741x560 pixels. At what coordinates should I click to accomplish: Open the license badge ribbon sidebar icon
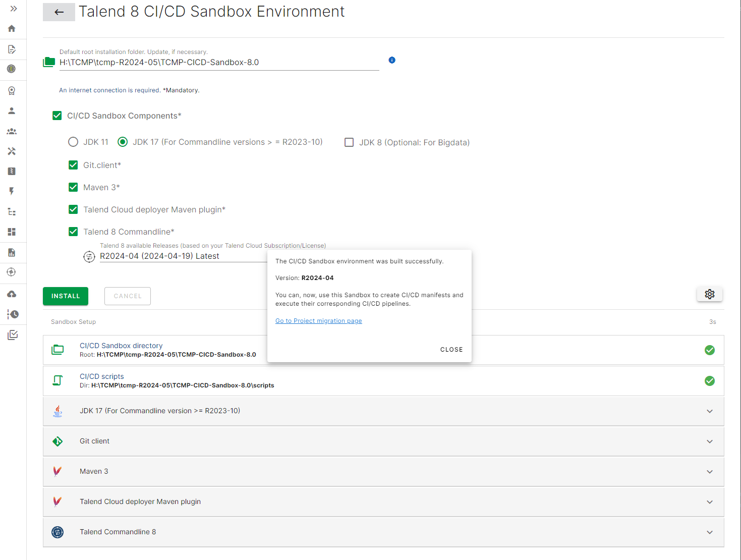12,91
